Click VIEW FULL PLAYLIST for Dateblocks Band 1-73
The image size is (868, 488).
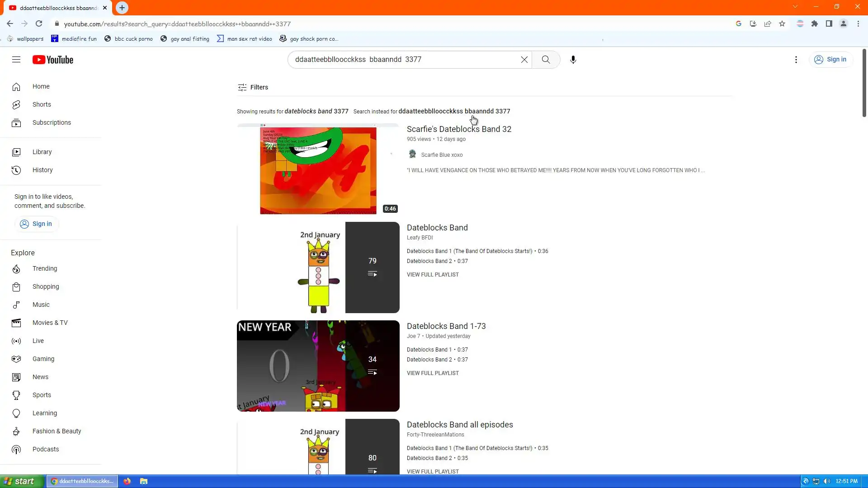coord(432,373)
